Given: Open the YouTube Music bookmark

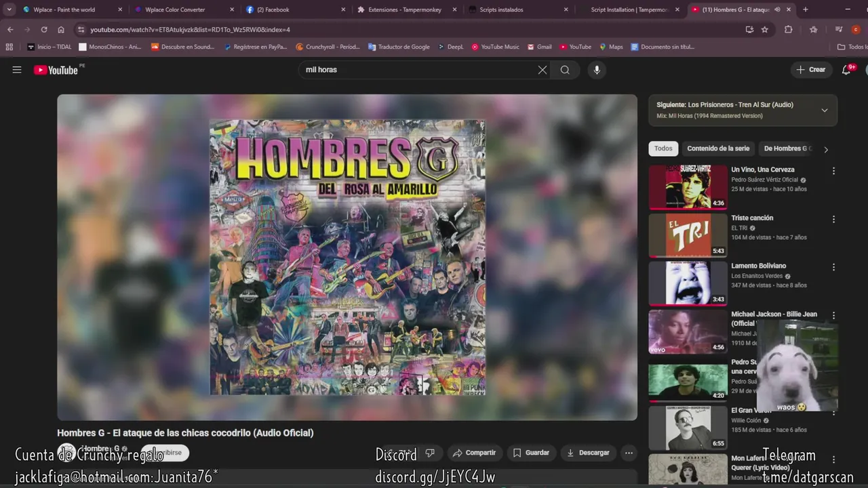Looking at the screenshot, I should [496, 47].
